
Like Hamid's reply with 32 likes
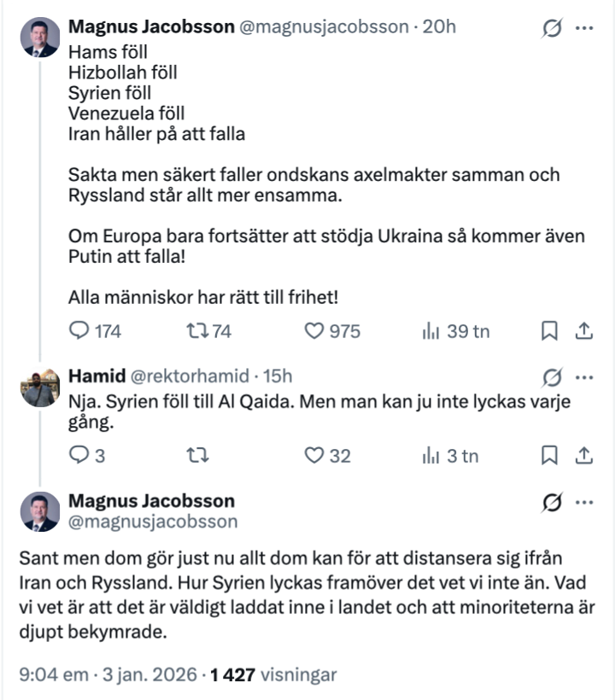click(315, 456)
